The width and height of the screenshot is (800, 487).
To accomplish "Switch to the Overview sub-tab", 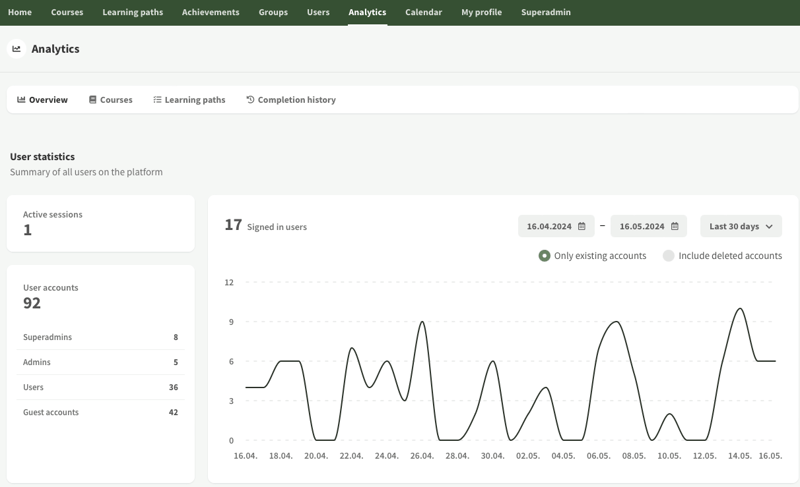I will [42, 99].
